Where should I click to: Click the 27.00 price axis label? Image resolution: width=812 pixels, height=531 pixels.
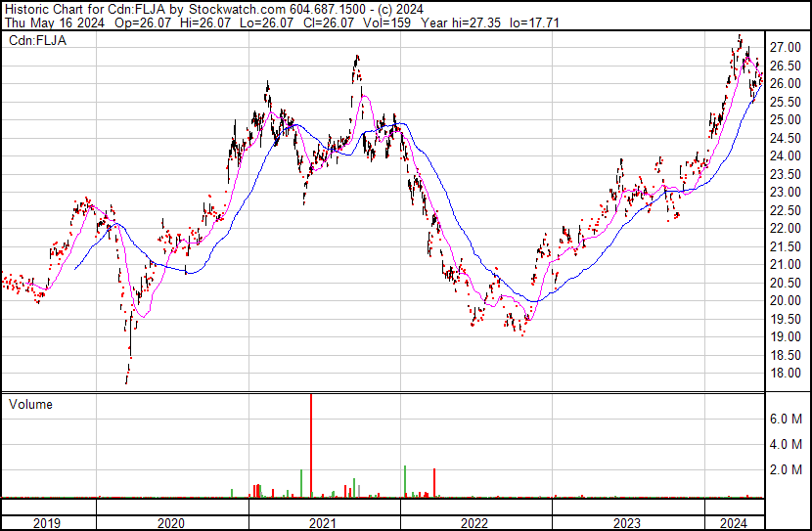784,47
